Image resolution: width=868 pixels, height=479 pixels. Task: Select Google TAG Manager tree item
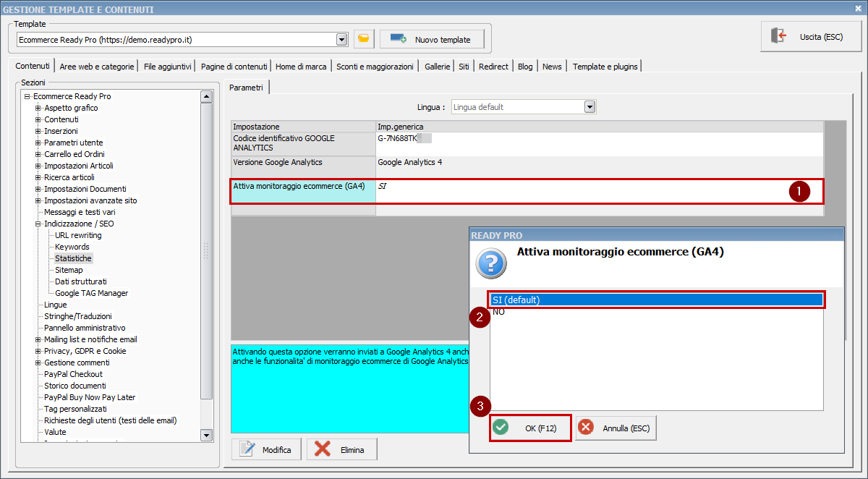pos(92,293)
